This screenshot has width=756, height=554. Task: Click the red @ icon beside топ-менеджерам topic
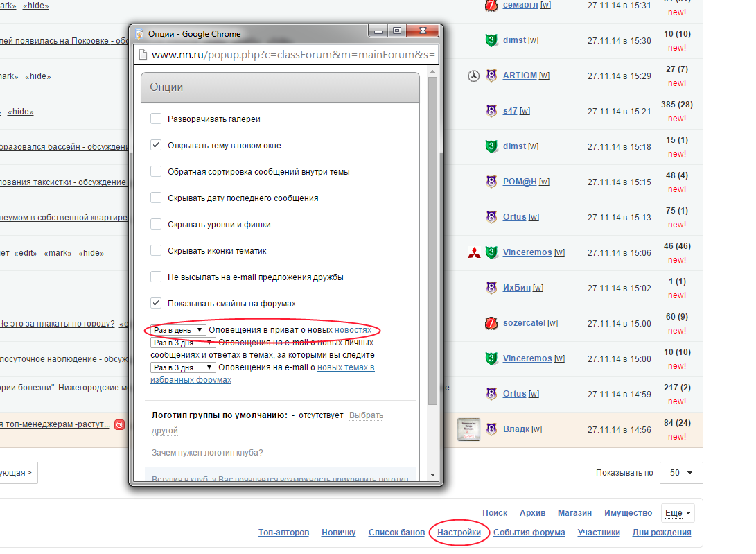(120, 424)
